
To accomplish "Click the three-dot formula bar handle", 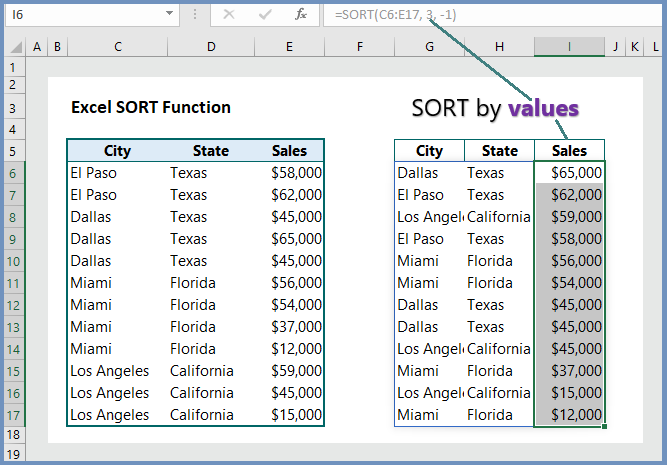I will 195,15.
